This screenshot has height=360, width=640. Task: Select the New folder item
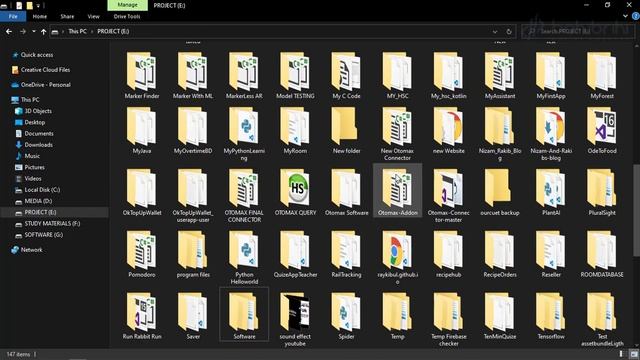pyautogui.click(x=346, y=131)
